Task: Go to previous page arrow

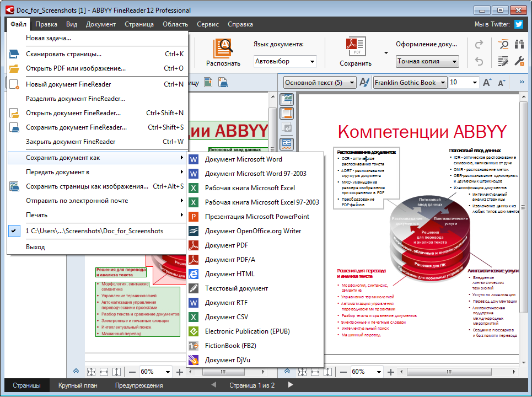Action: (214, 385)
